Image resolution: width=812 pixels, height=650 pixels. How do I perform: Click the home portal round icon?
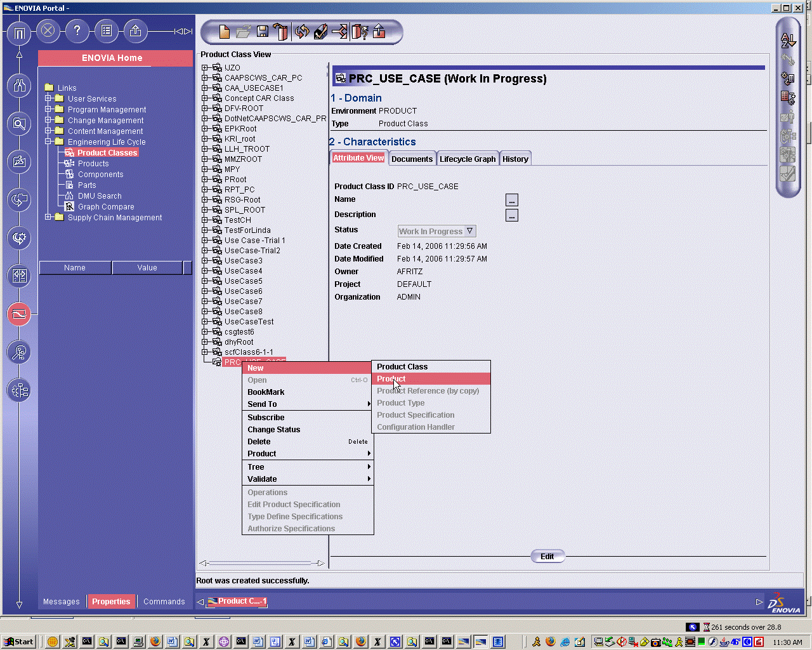pos(19,32)
